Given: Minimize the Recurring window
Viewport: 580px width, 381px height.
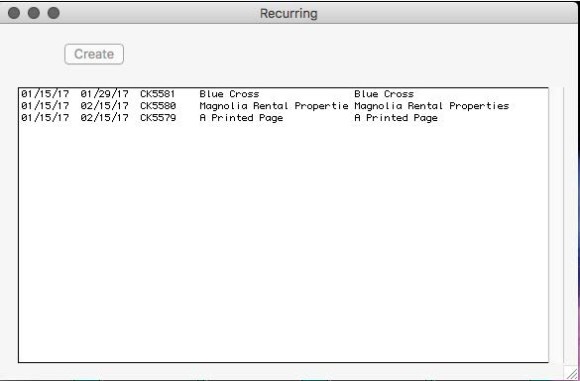Looking at the screenshot, I should tap(34, 13).
